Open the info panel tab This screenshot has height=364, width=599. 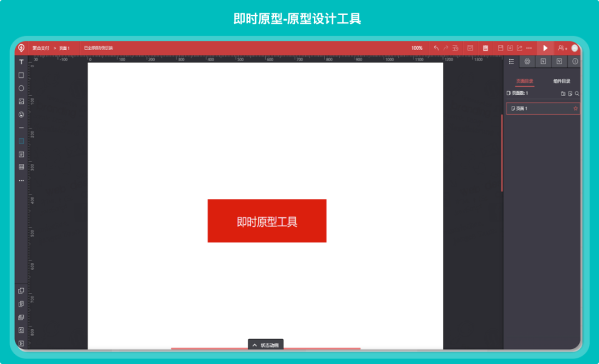click(x=575, y=62)
